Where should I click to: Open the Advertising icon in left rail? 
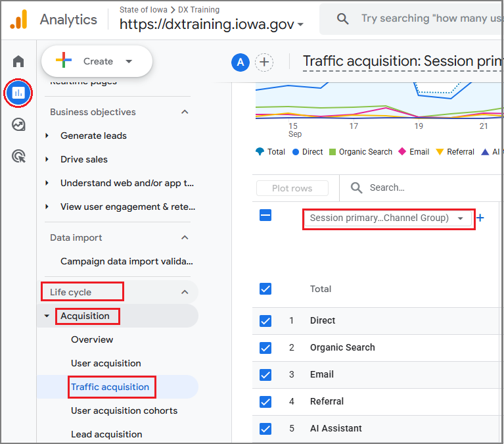pyautogui.click(x=18, y=157)
